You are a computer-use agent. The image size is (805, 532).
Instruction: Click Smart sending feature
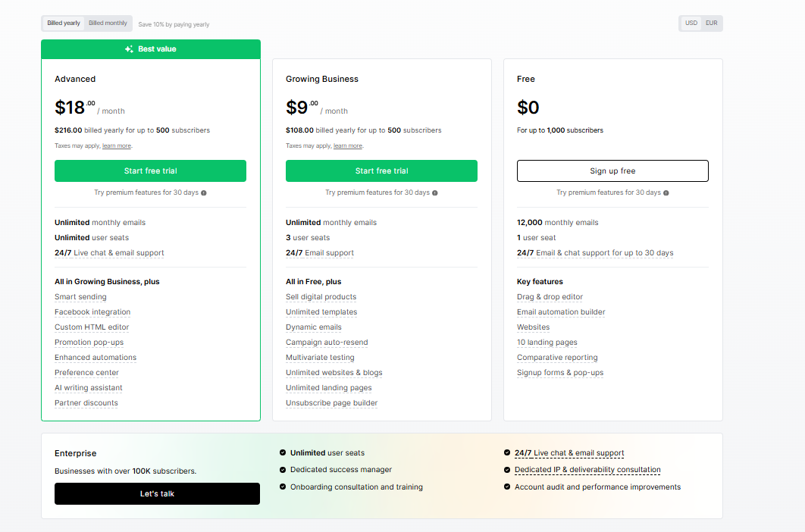point(80,297)
